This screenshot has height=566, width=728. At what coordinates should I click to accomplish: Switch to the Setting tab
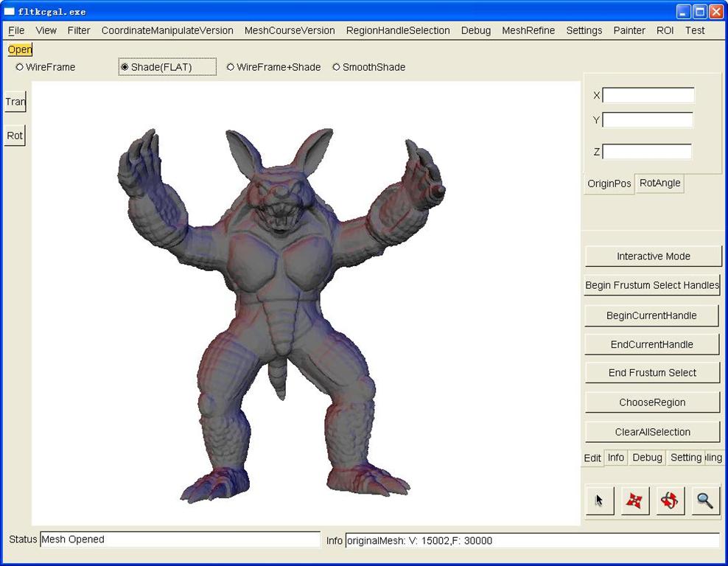point(686,458)
